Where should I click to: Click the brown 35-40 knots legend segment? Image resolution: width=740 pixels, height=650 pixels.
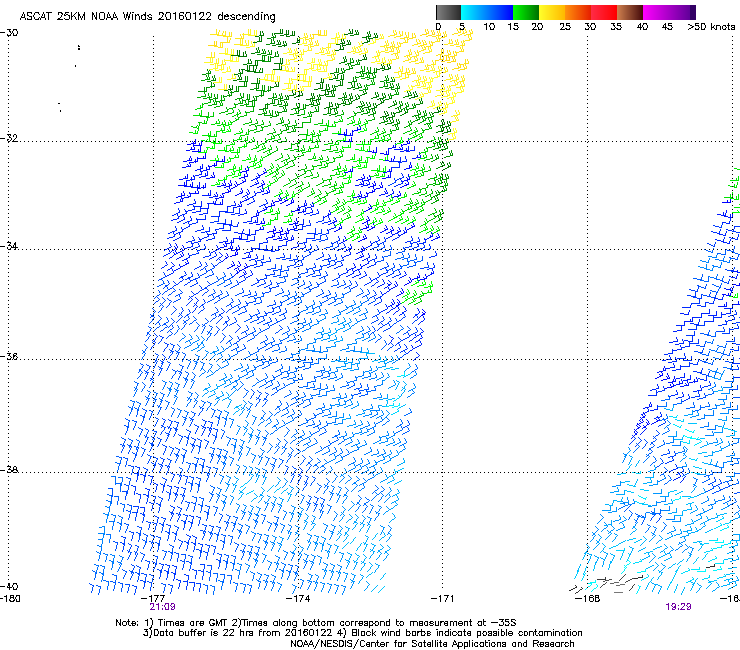pos(630,12)
